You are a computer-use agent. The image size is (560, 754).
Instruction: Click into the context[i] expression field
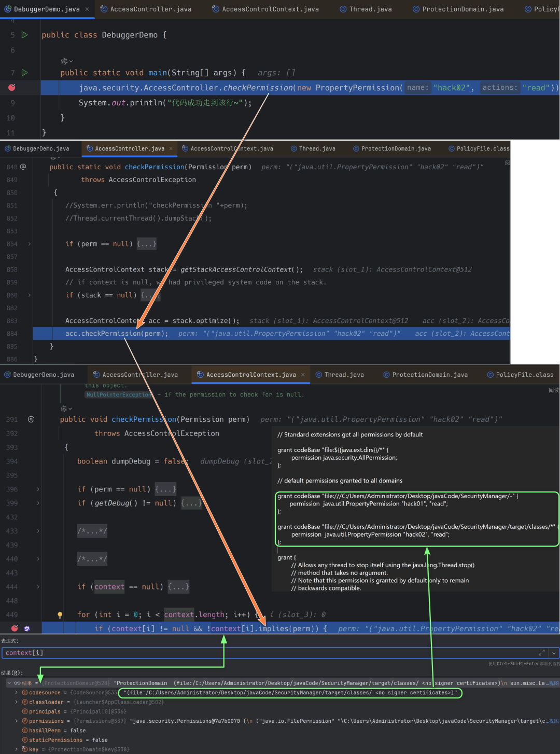[270, 653]
